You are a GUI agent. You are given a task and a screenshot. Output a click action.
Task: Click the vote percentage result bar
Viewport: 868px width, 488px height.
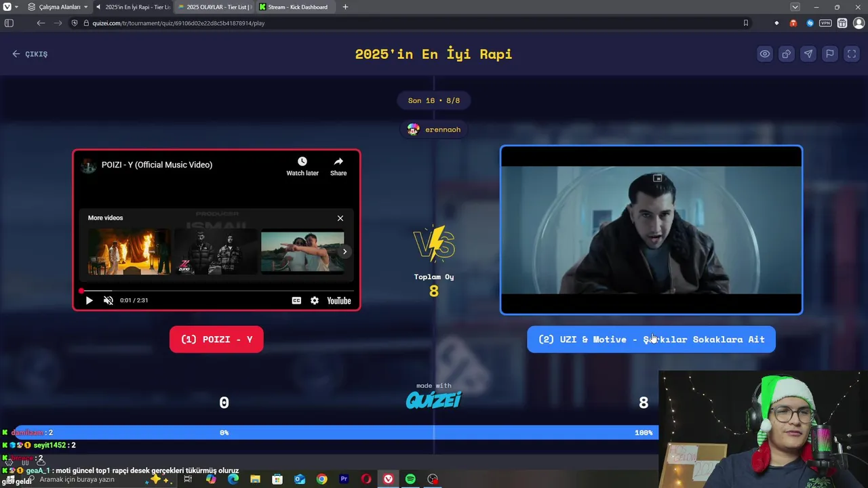point(335,432)
